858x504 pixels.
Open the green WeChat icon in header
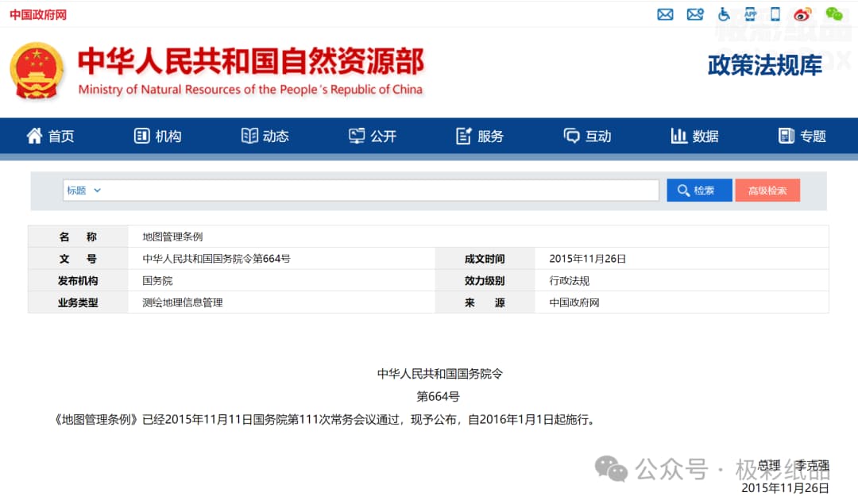click(x=834, y=15)
